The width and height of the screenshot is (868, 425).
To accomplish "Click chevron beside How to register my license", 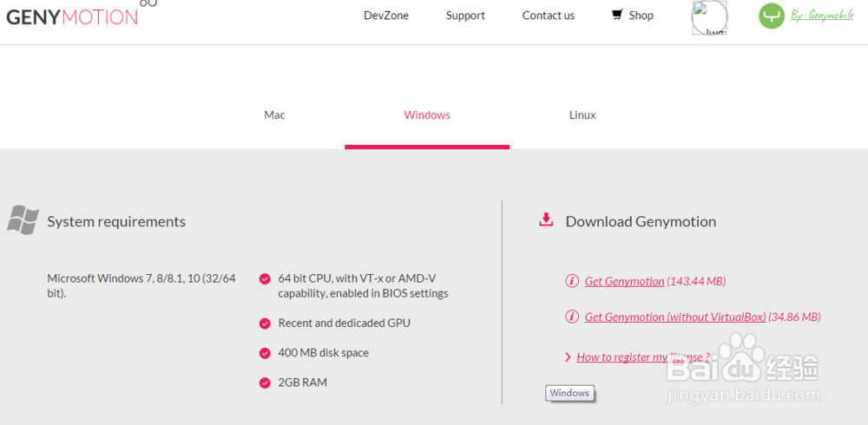I will (x=568, y=357).
